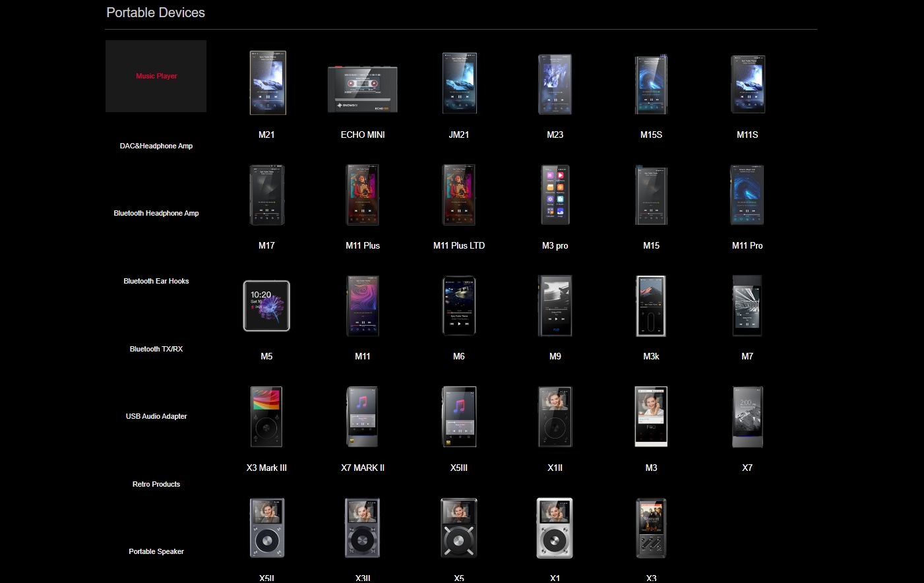Screen dimensions: 924x583
Task: Open the white M3 player image
Action: point(651,417)
